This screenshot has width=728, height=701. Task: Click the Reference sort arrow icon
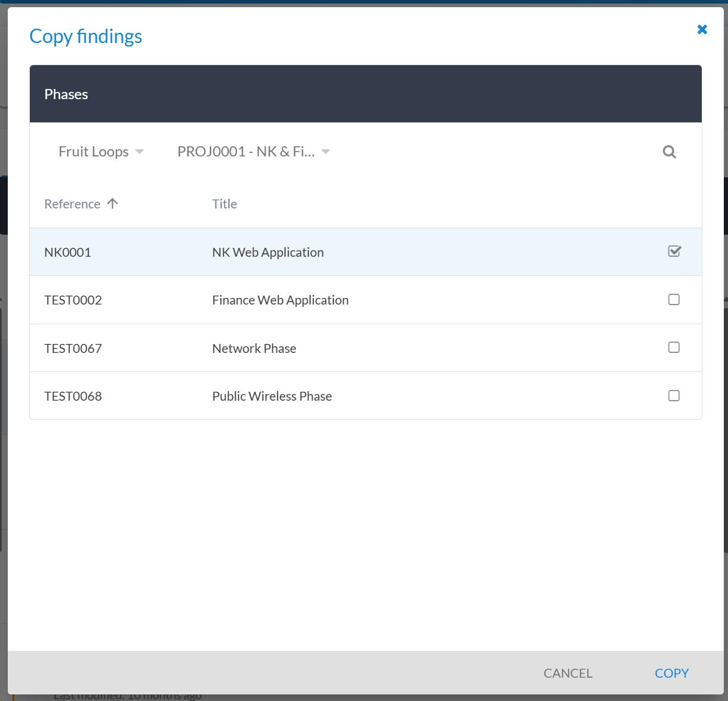click(112, 204)
